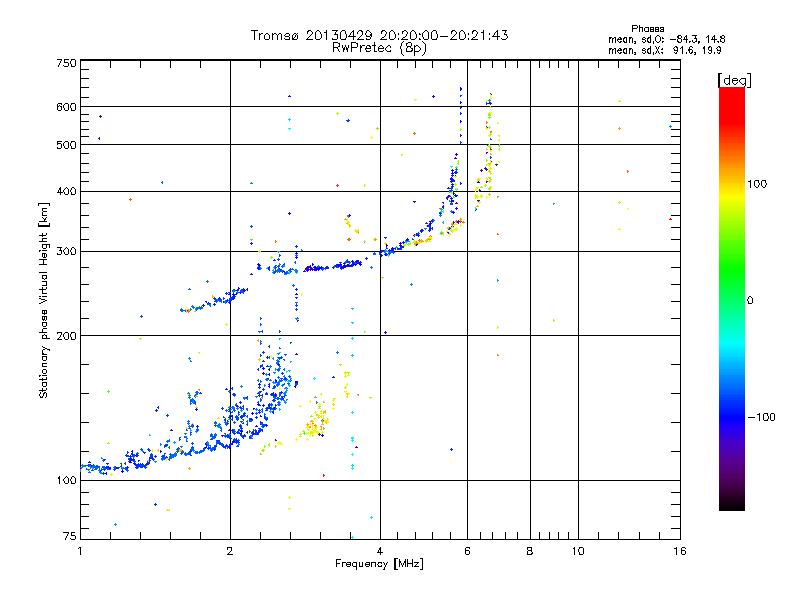Click the 'Phases' header label
This screenshot has width=800, height=600.
click(647, 29)
